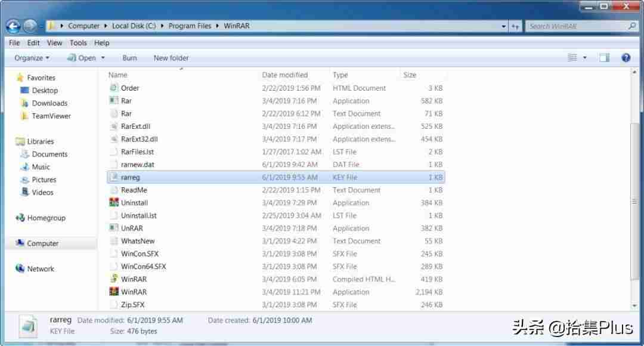Select the WinRAR Compiled HTML Help icon
This screenshot has width=644, height=346.
[x=114, y=279]
